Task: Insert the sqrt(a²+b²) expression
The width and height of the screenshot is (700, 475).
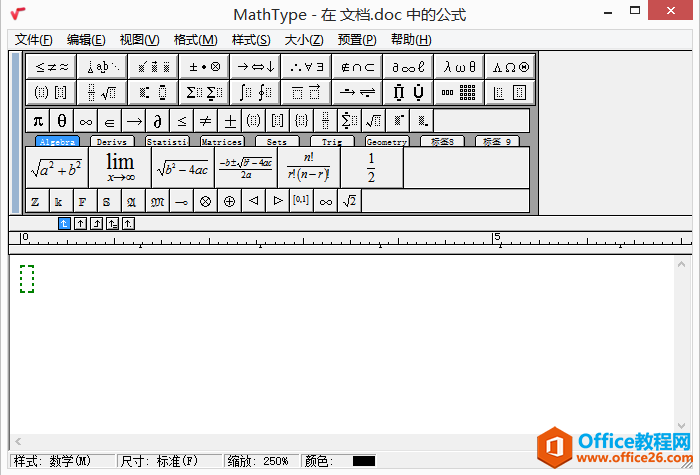Action: pos(57,167)
